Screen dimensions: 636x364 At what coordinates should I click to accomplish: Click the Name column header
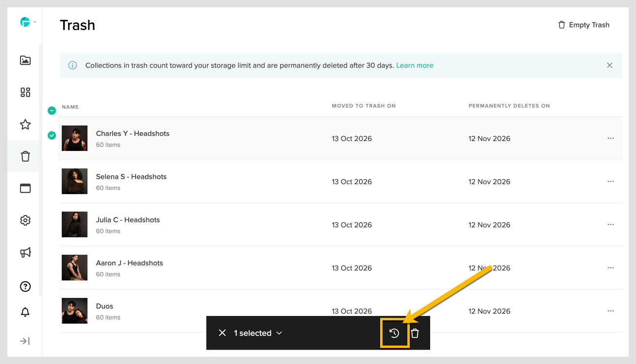70,107
